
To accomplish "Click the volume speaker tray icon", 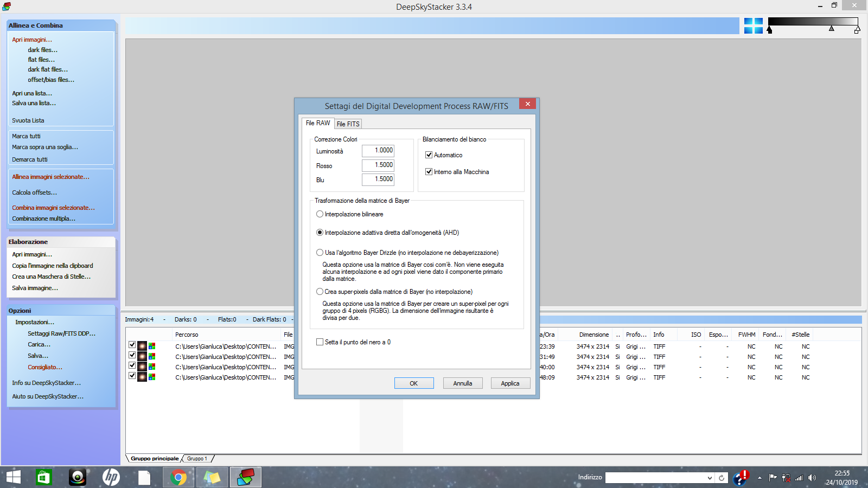I will pos(812,478).
